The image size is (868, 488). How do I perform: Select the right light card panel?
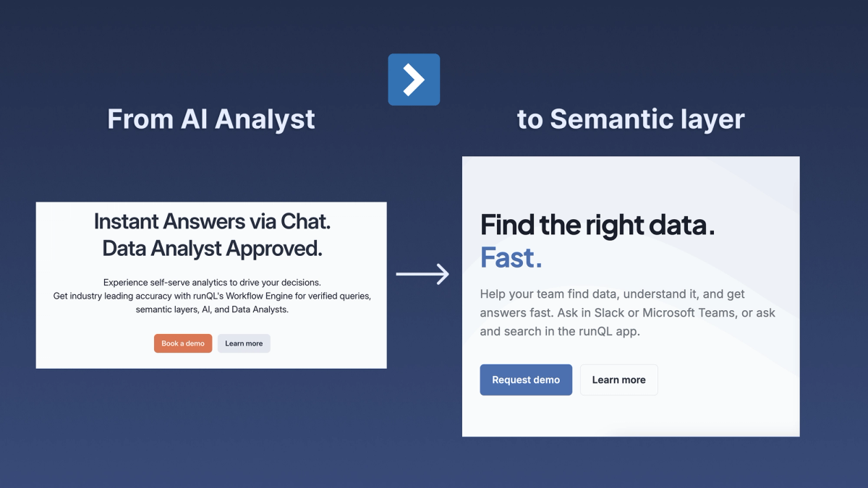(630, 296)
